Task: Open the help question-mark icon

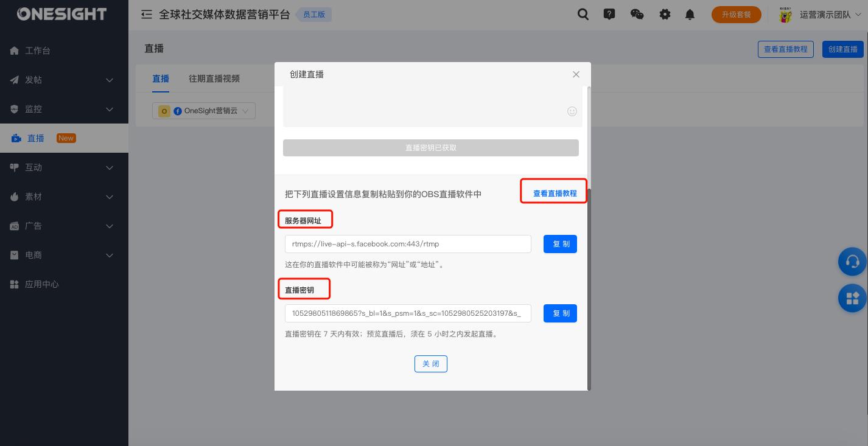Action: pos(609,14)
